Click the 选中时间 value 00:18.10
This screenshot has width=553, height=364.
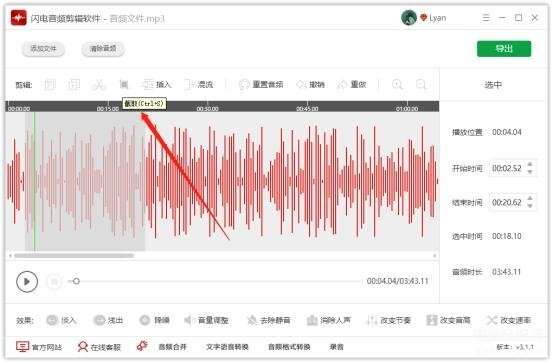pos(507,236)
